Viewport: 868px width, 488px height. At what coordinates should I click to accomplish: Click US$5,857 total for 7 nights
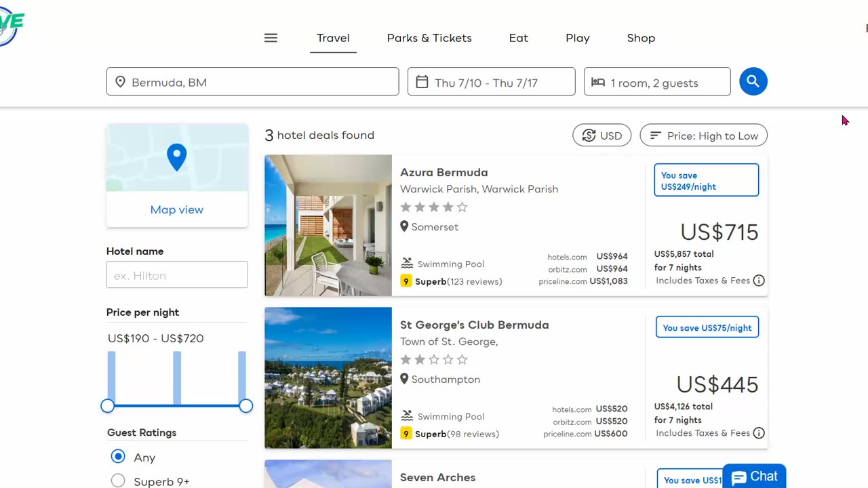pos(684,261)
